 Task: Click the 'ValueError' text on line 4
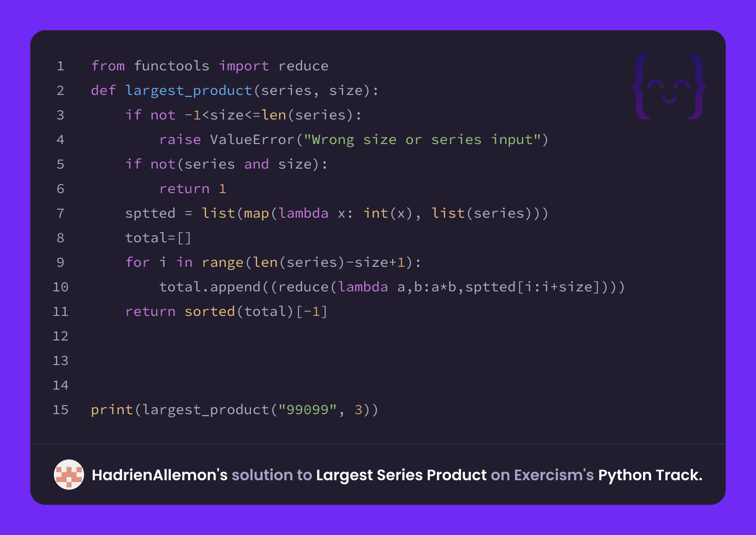click(252, 140)
